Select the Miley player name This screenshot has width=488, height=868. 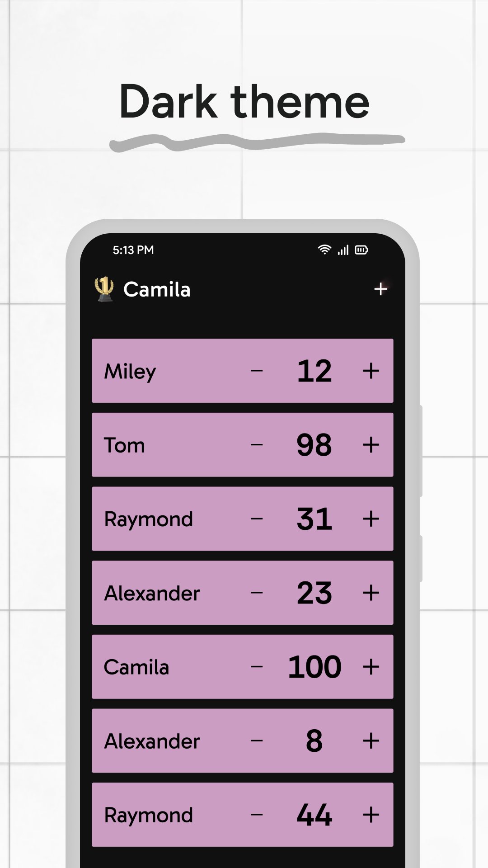130,372
